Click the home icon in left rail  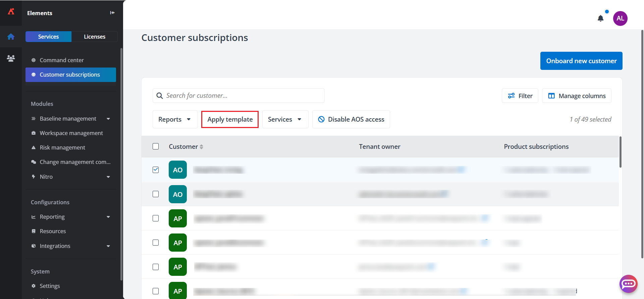(x=11, y=37)
